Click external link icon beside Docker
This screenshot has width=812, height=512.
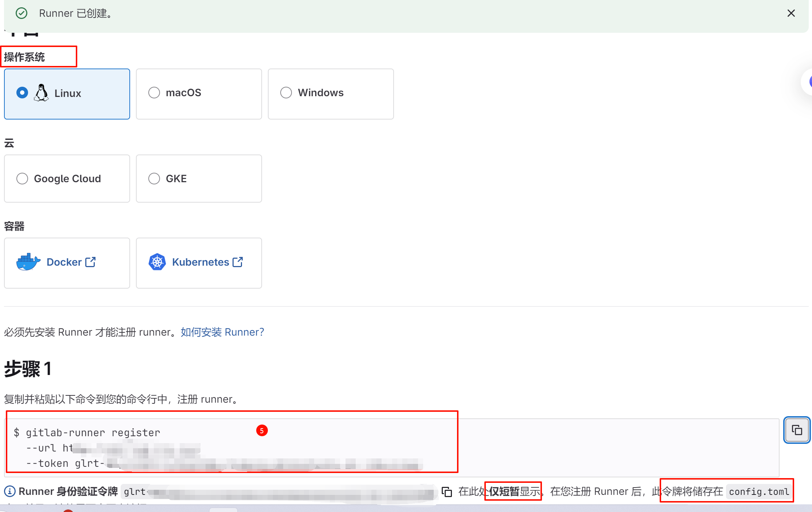[90, 262]
